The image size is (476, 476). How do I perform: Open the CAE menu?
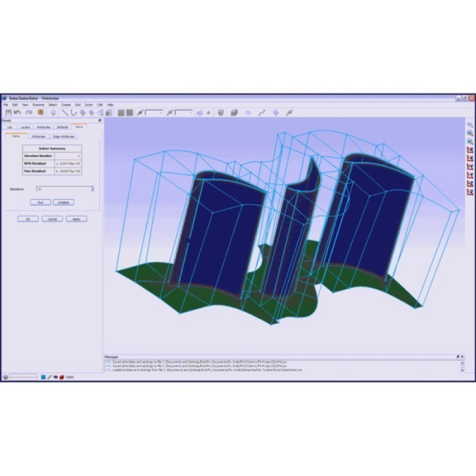coord(100,105)
